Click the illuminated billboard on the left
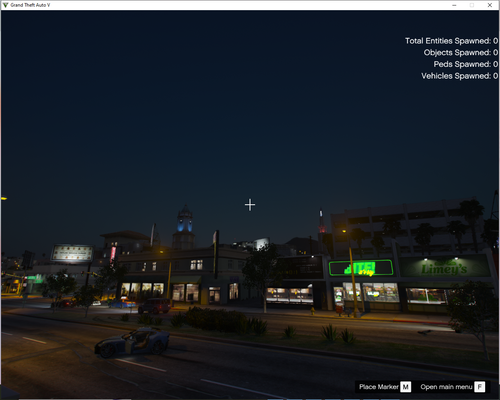The width and height of the screenshot is (500, 400). 72,253
